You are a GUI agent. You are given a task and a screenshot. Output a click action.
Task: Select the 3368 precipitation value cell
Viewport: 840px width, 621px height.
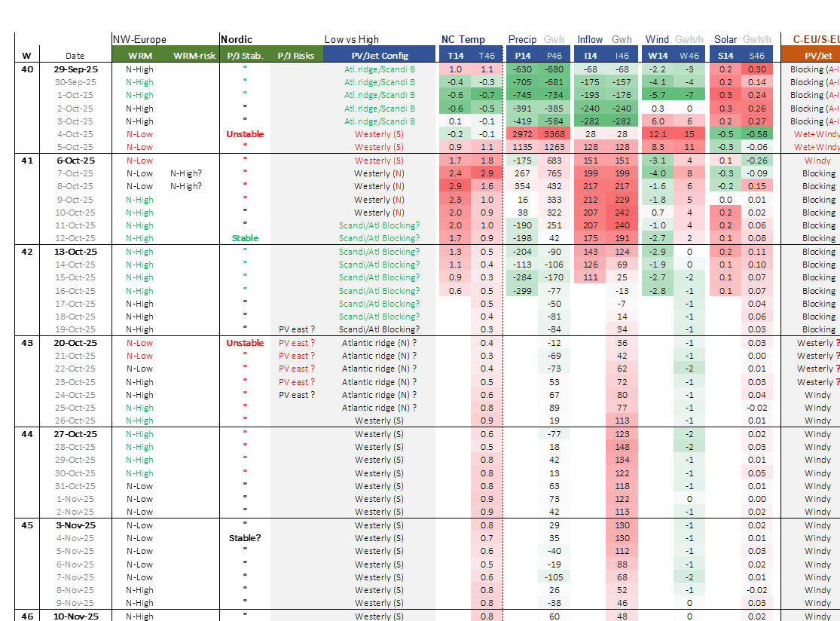(554, 134)
